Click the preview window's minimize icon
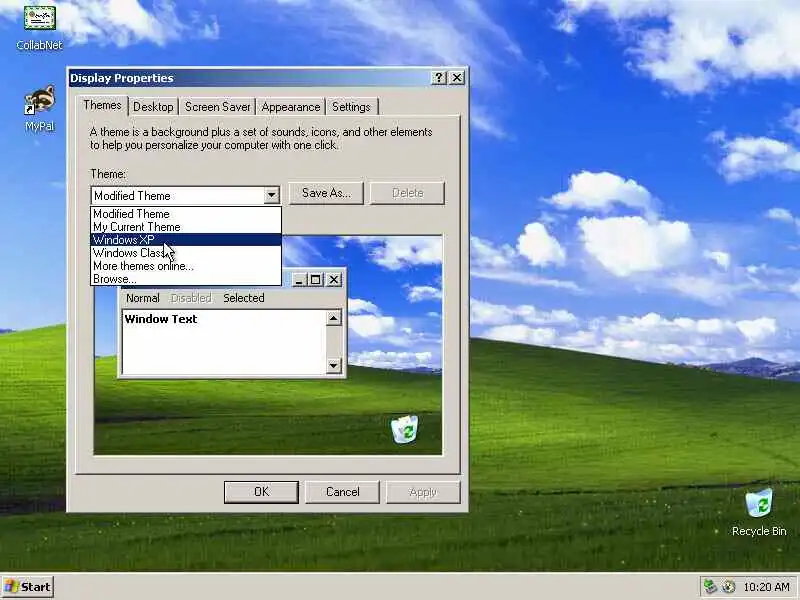This screenshot has width=800, height=600. [299, 280]
